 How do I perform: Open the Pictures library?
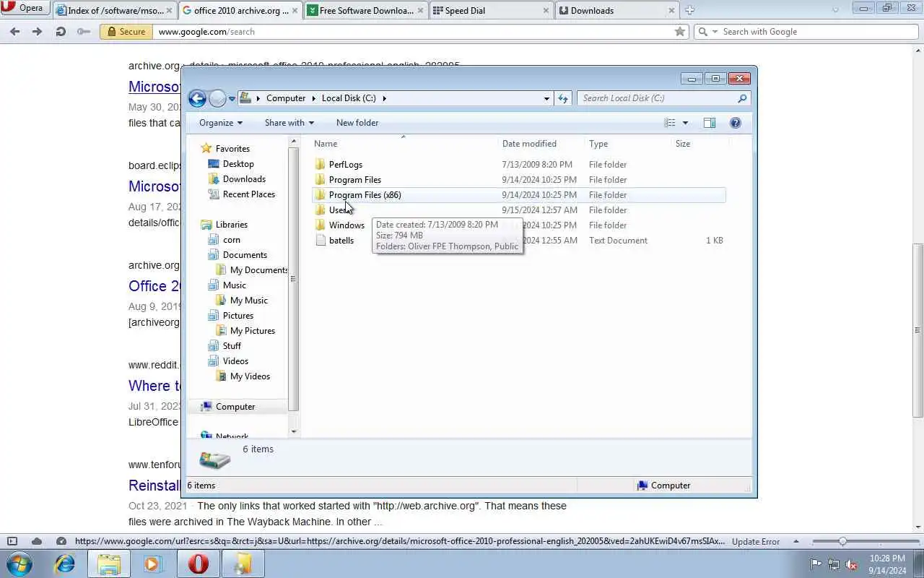(x=238, y=316)
